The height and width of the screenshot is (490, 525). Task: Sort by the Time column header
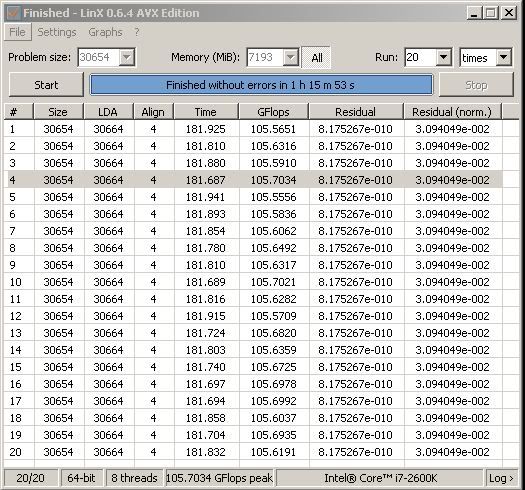point(206,112)
